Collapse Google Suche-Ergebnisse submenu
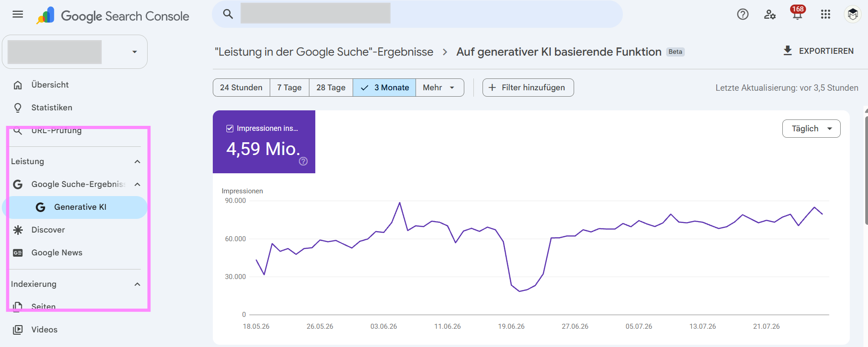The height and width of the screenshot is (347, 868). coord(137,184)
